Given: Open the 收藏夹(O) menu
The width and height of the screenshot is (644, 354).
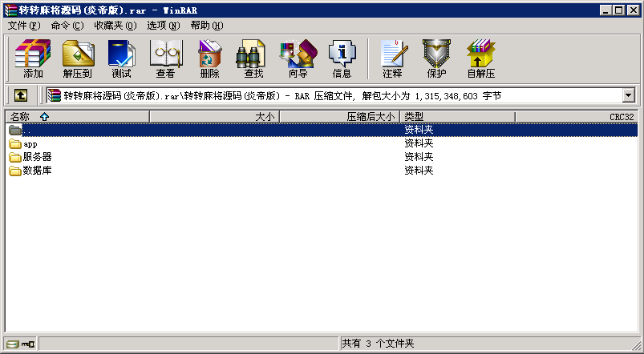Looking at the screenshot, I should pyautogui.click(x=115, y=26).
